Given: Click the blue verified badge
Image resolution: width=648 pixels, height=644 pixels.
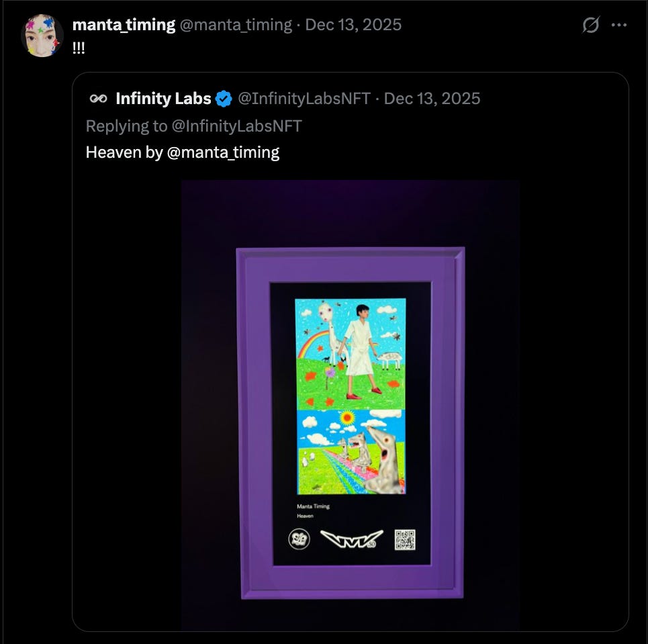Looking at the screenshot, I should [x=224, y=99].
